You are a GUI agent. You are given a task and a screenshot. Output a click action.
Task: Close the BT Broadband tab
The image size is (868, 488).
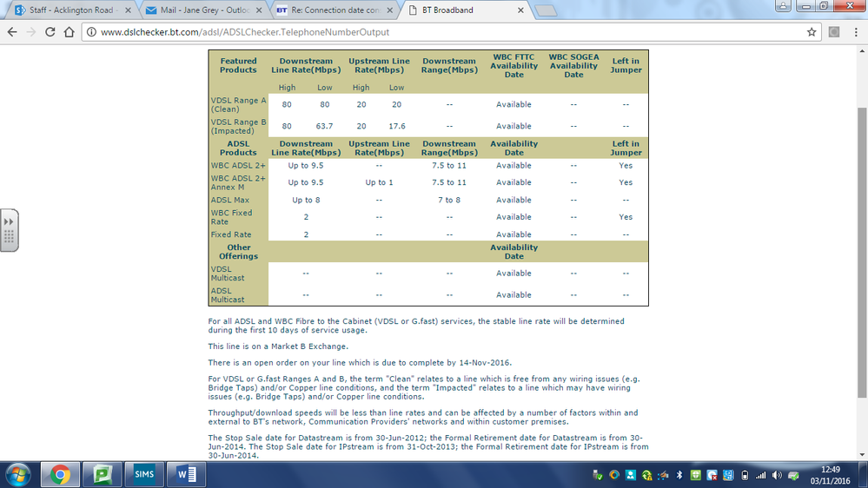520,10
